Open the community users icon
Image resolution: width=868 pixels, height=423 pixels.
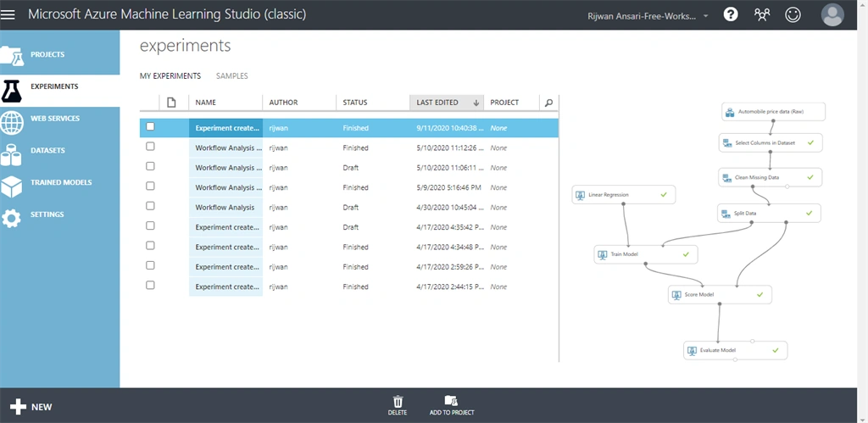click(x=762, y=15)
